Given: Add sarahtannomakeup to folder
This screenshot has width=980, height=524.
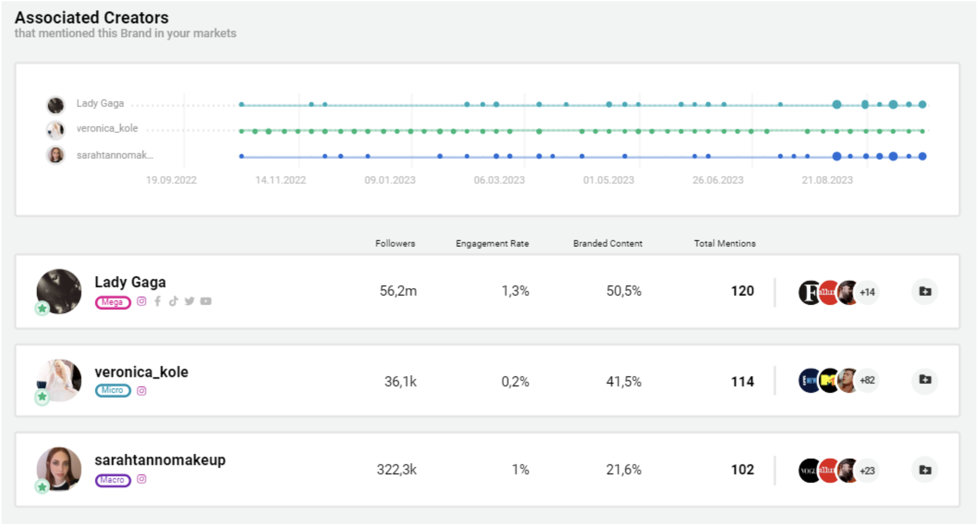Looking at the screenshot, I should (x=925, y=470).
